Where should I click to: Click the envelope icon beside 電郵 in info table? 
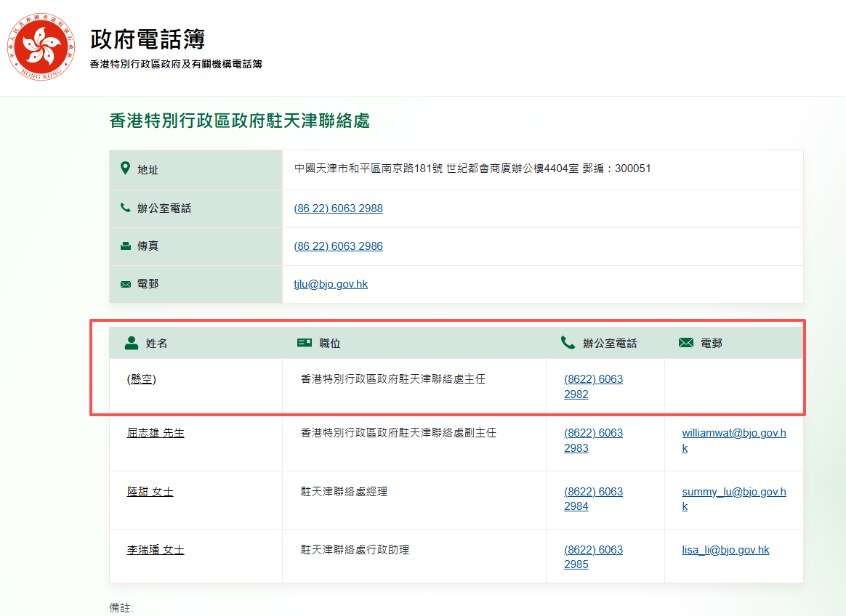[125, 284]
